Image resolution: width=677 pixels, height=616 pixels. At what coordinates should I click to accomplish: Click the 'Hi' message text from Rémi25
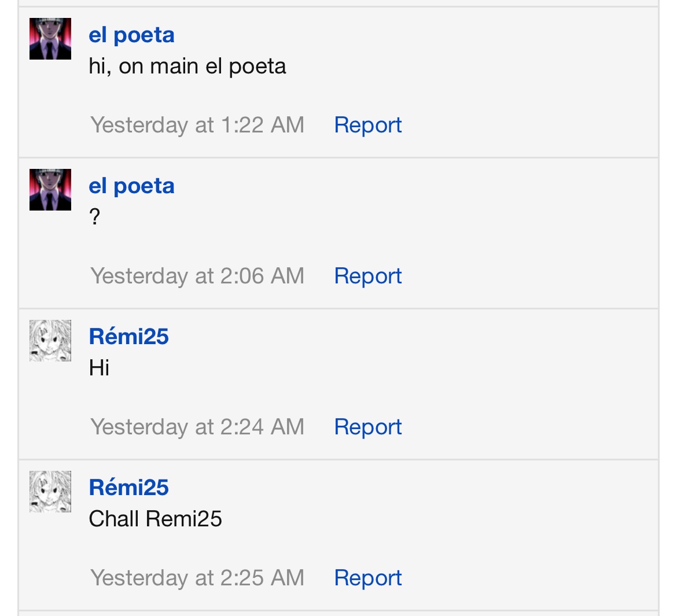click(99, 368)
